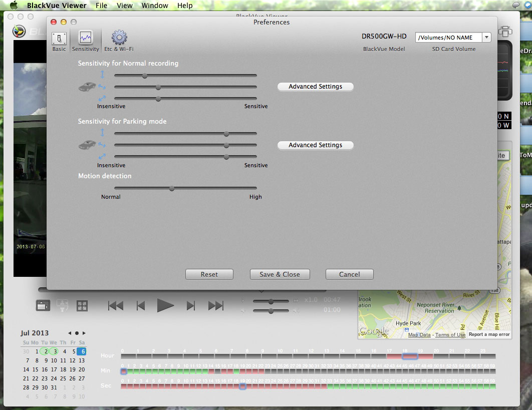This screenshot has width=532, height=410.
Task: Adjust the volume slider in main window
Action: coord(271,311)
